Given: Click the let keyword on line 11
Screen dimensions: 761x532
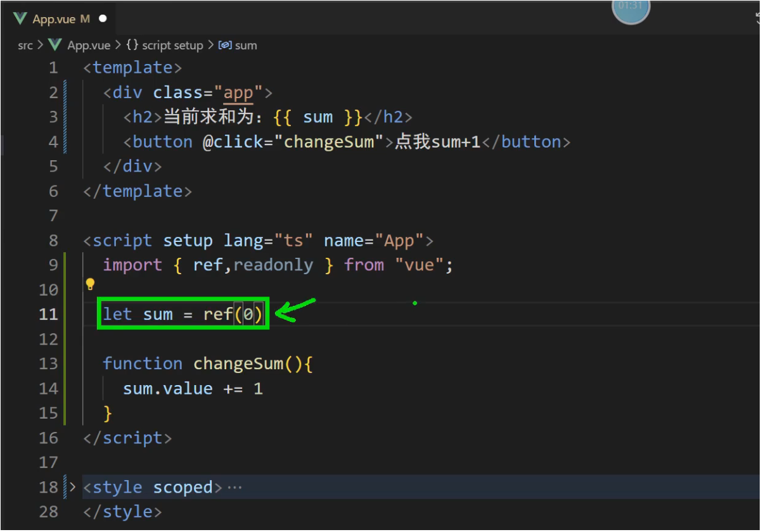Looking at the screenshot, I should coord(118,314).
